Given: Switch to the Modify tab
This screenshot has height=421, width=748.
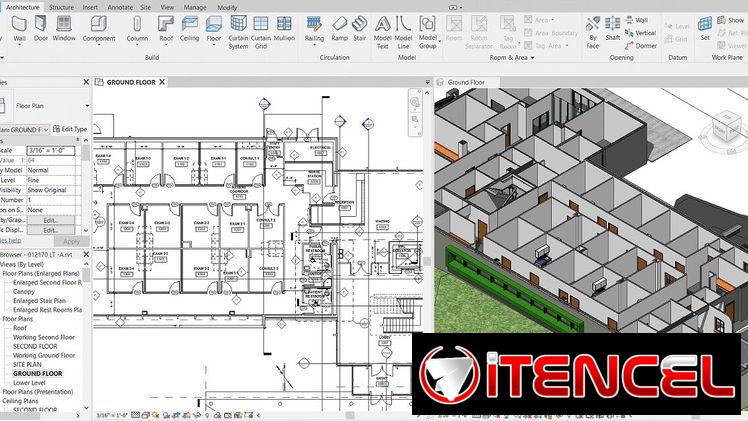Looking at the screenshot, I should [227, 7].
